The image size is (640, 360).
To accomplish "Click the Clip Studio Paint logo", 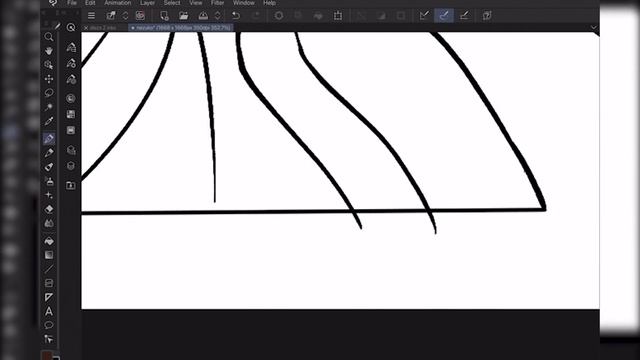I will tap(53, 3).
